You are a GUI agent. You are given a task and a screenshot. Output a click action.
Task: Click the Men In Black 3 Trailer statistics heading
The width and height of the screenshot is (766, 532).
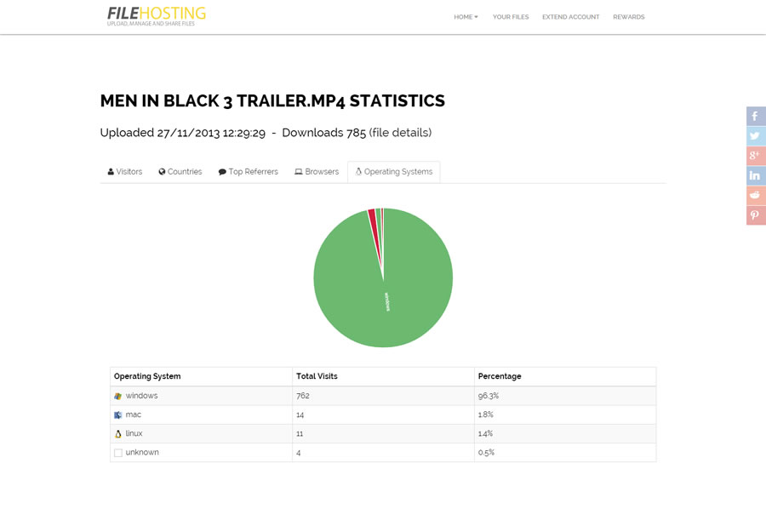tap(272, 100)
